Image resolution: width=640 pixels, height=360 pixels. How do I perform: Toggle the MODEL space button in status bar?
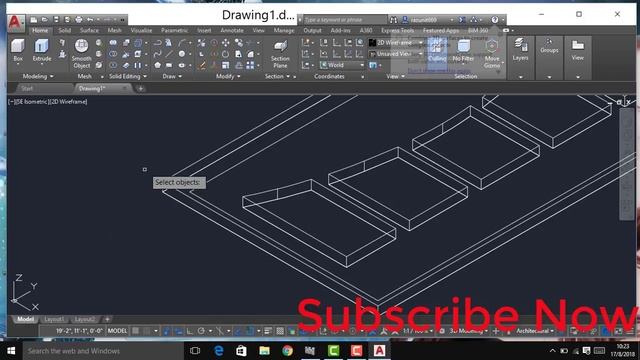click(117, 331)
